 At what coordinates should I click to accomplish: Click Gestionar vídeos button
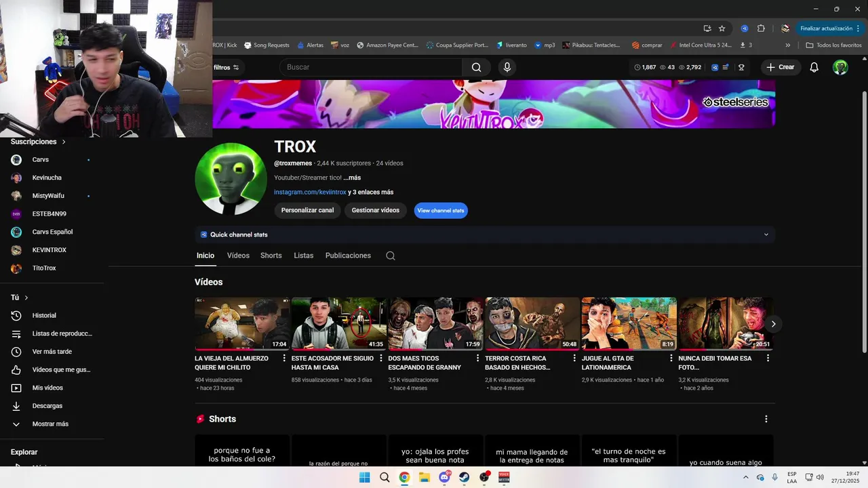pyautogui.click(x=376, y=211)
